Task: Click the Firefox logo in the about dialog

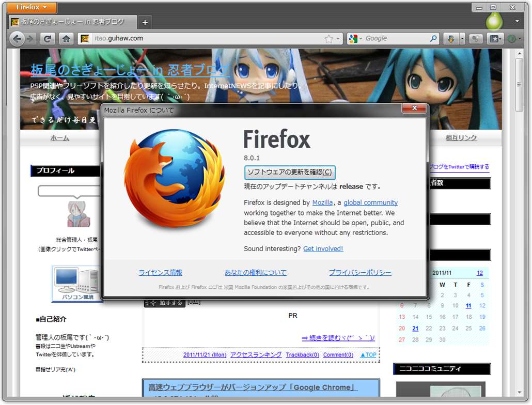Action: click(174, 179)
